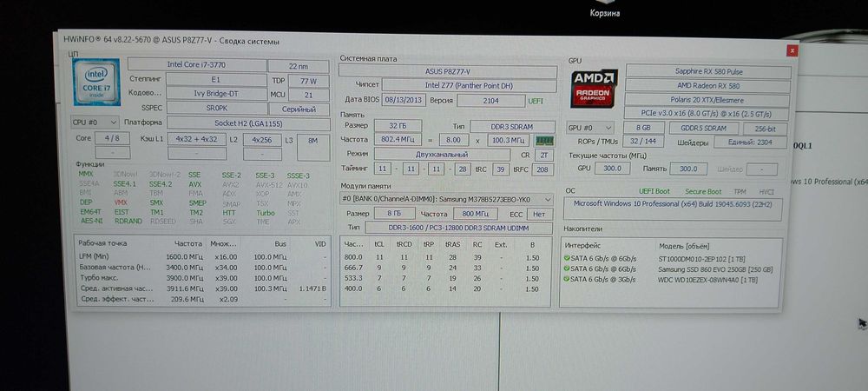This screenshot has width=868, height=391.
Task: Click the RDRAND feature flag
Action: [x=128, y=221]
